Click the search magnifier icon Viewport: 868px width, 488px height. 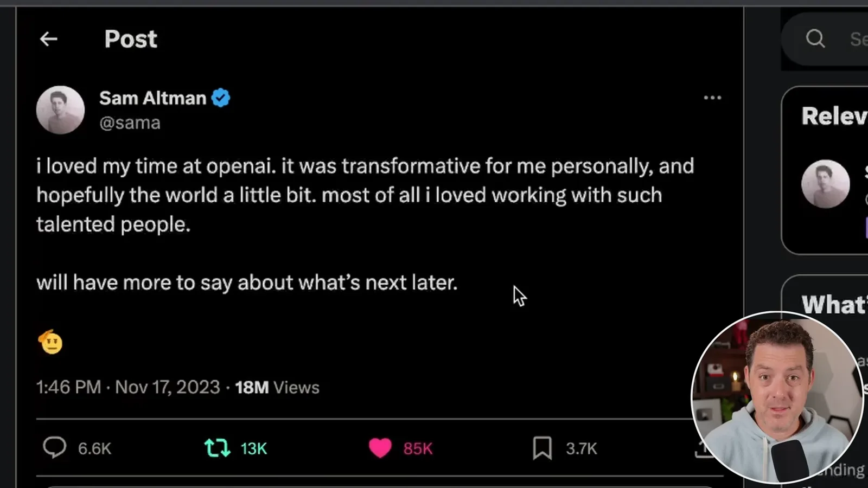pos(815,38)
